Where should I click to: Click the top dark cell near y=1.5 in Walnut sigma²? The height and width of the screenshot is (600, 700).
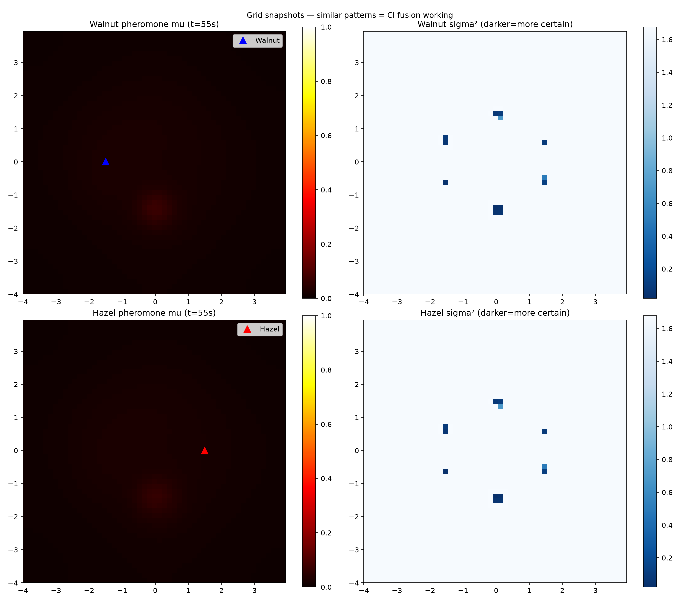point(497,113)
